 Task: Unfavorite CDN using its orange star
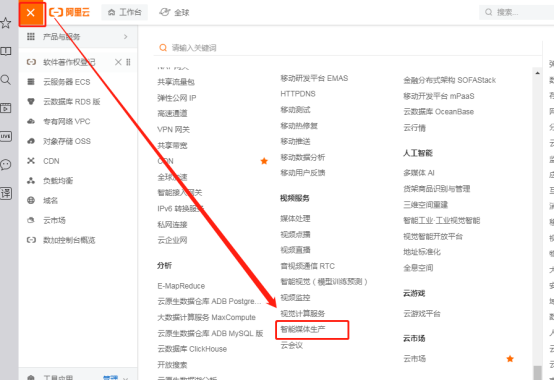tap(264, 161)
